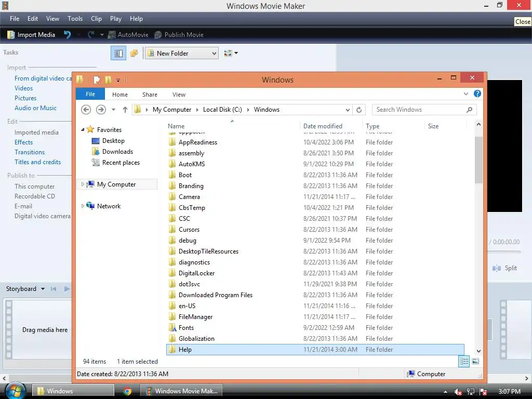Click the Explorer Back arrow button
Screen dimensions: 532x399
[86, 110]
